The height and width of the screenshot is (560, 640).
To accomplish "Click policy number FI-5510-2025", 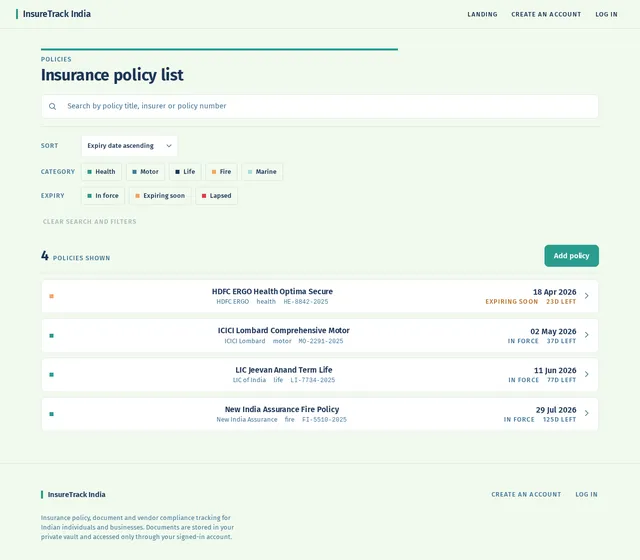I will click(324, 420).
